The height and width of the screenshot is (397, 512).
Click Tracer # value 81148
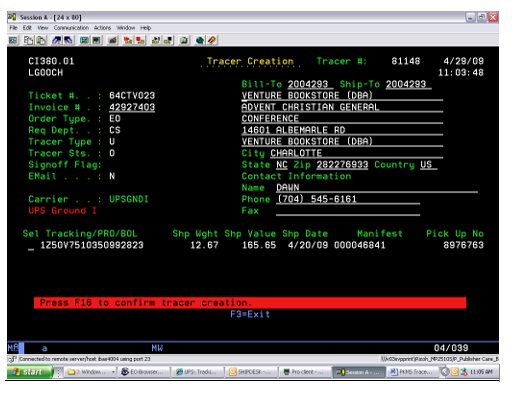pyautogui.click(x=406, y=61)
